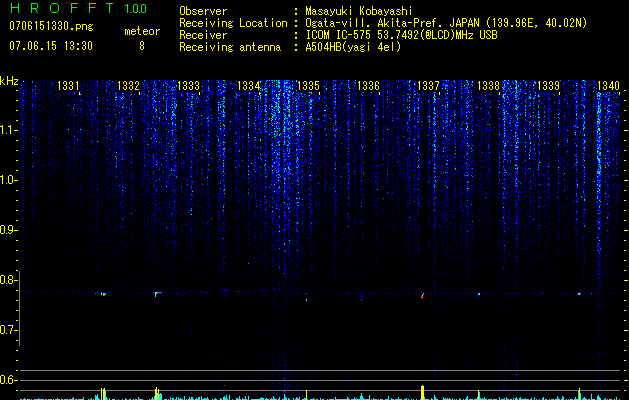Click the Observer field label
Image resolution: width=629 pixels, height=400 pixels.
[203, 11]
